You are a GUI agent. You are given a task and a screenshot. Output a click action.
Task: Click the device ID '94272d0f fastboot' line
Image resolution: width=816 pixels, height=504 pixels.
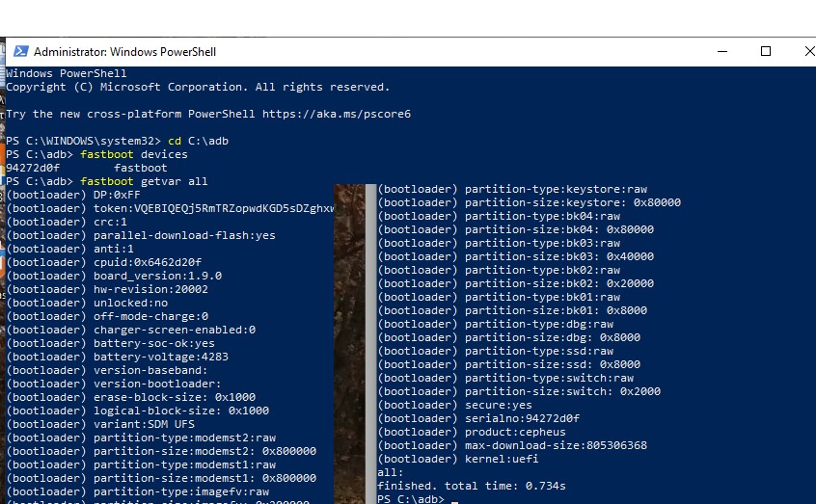pyautogui.click(x=87, y=168)
